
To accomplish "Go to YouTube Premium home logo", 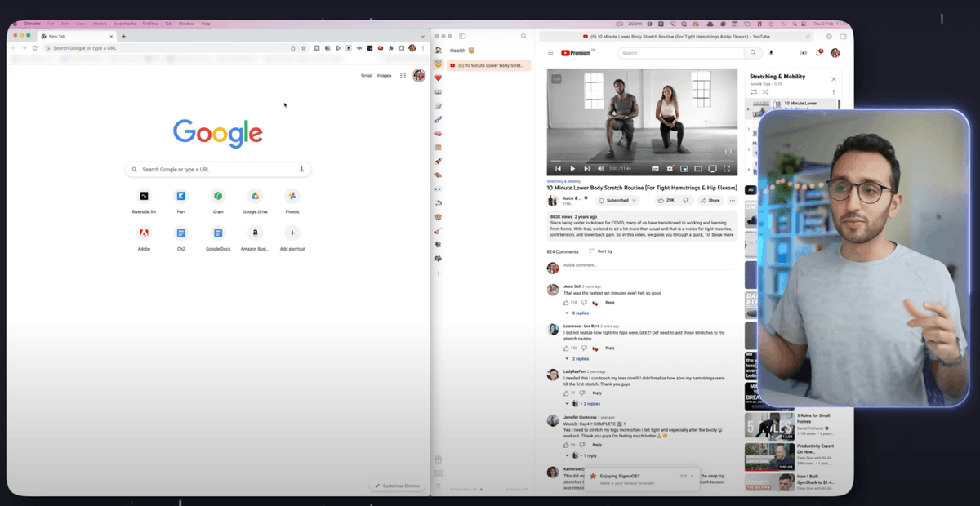I will click(x=577, y=53).
